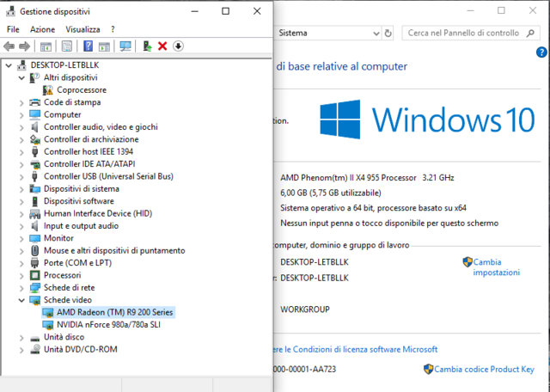Click the network icon beside Schede di rete
The height and width of the screenshot is (392, 550).
pyautogui.click(x=34, y=288)
